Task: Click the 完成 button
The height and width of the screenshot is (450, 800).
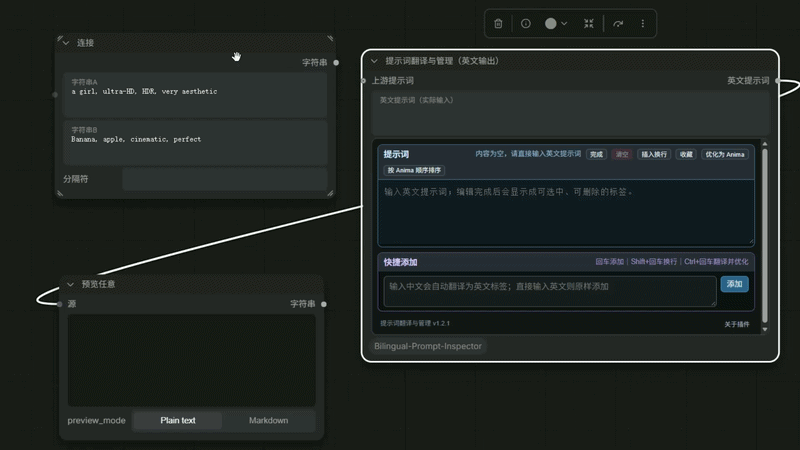Action: 596,155
